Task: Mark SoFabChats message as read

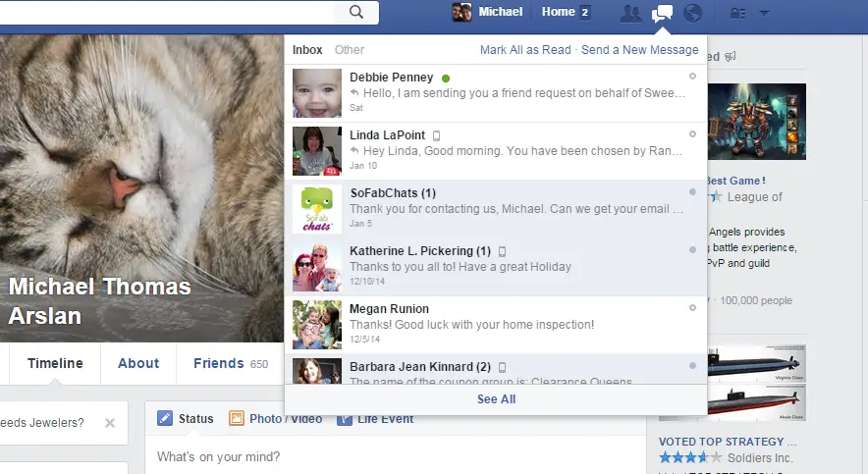Action: [x=692, y=192]
